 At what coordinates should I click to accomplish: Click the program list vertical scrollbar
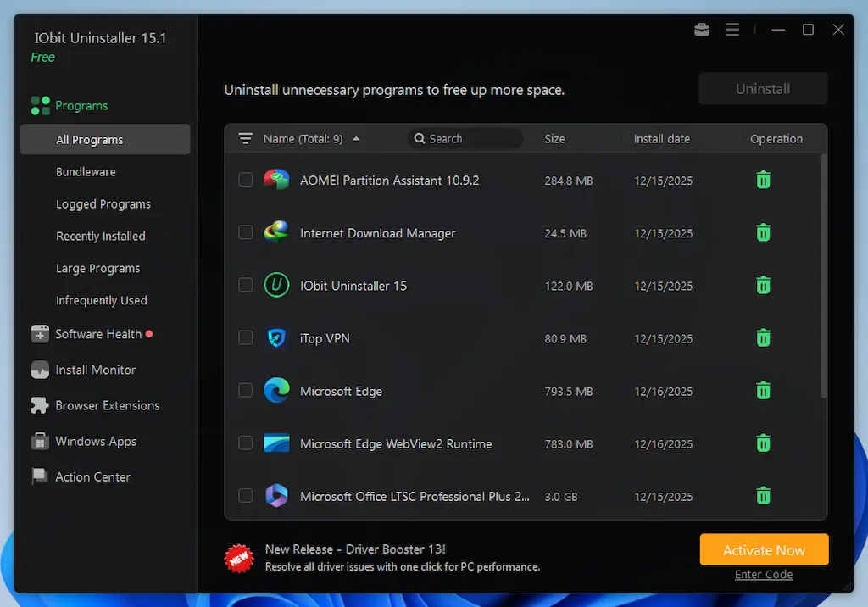pos(823,276)
